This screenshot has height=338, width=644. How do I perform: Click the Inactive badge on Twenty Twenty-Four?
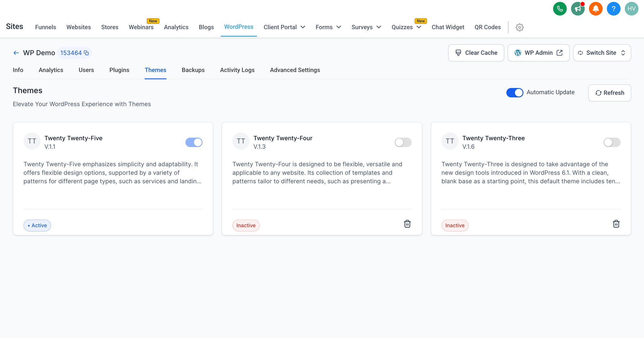pyautogui.click(x=246, y=225)
